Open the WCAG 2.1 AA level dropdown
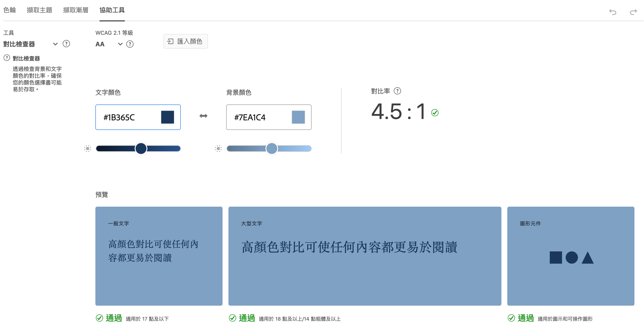The image size is (644, 332). click(x=120, y=44)
